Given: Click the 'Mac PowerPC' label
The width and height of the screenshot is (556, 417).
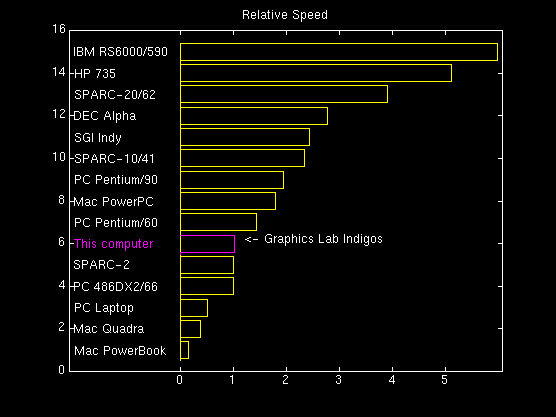Looking at the screenshot, I should pyautogui.click(x=114, y=201).
